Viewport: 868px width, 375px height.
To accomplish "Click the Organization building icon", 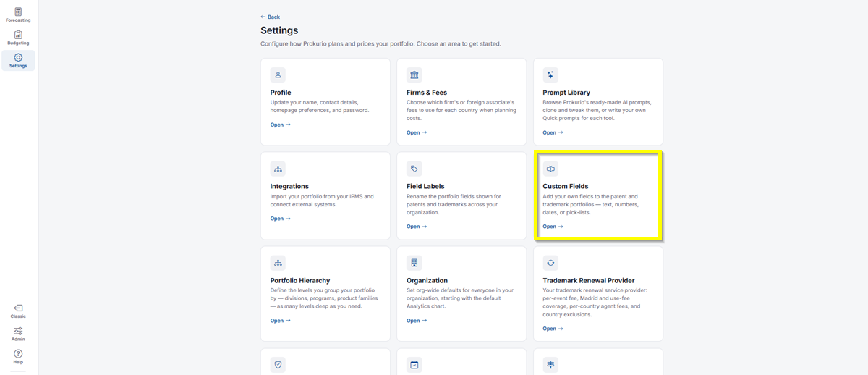I will point(414,263).
